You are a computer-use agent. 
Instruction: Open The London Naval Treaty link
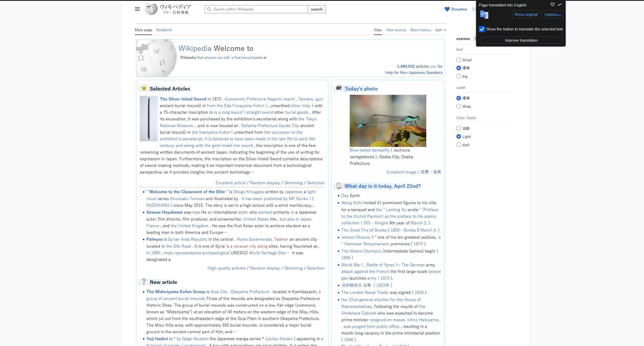tap(365, 292)
